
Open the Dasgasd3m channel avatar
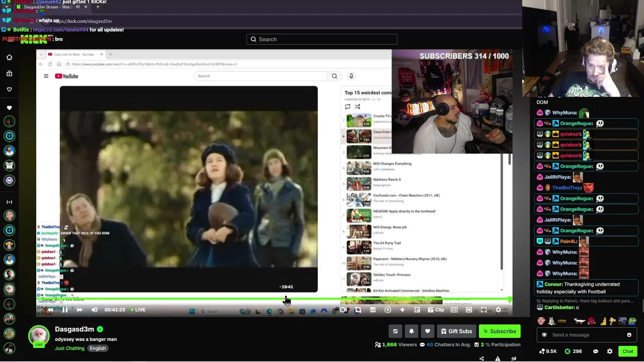click(39, 337)
